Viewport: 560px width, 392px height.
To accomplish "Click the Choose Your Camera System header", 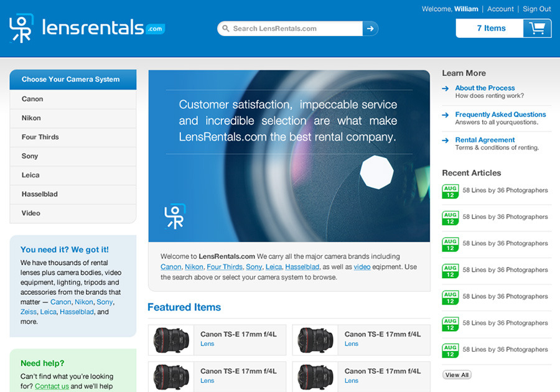I will pyautogui.click(x=73, y=79).
